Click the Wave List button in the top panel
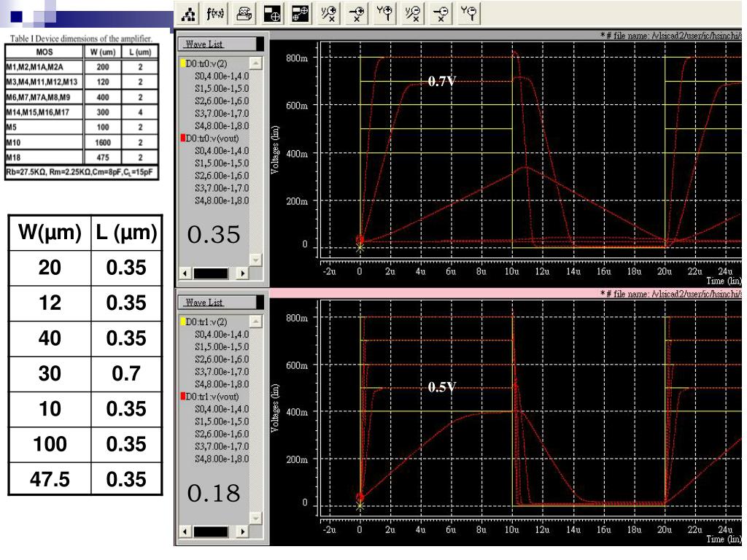This screenshot has height=560, width=747. (220, 44)
